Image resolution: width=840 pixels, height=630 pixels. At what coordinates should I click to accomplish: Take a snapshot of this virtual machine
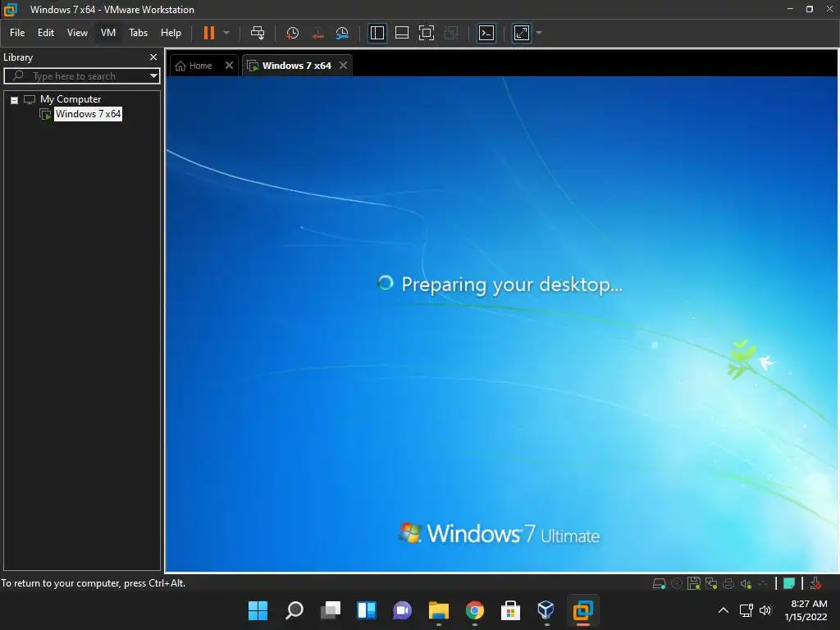[x=293, y=33]
